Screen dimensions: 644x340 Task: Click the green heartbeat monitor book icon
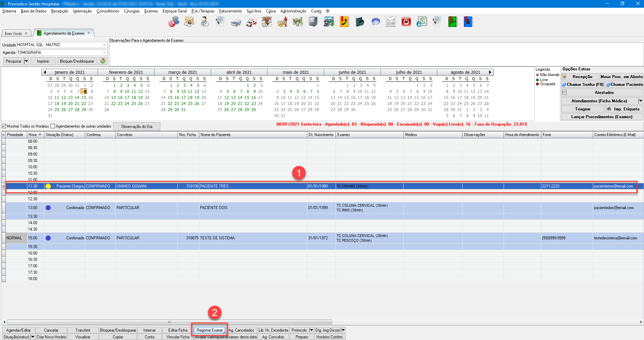[452, 22]
